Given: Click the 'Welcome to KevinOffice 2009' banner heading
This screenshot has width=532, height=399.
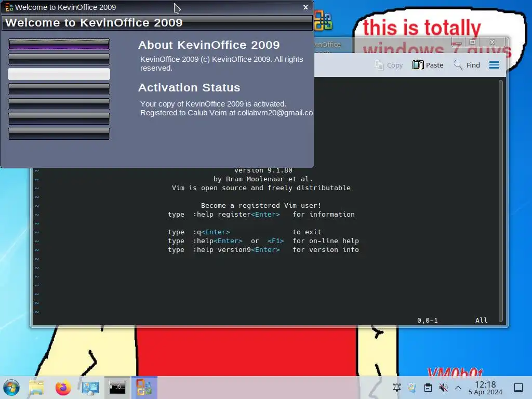Looking at the screenshot, I should pos(94,22).
